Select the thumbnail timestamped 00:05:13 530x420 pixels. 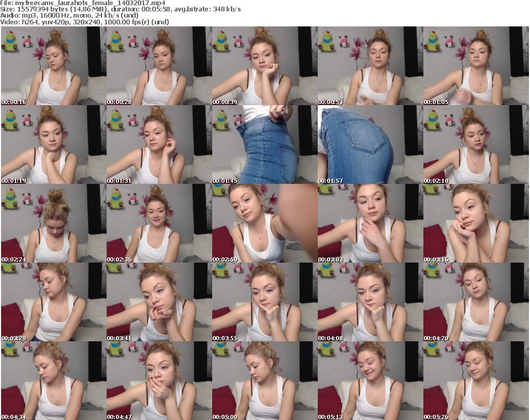point(371,381)
